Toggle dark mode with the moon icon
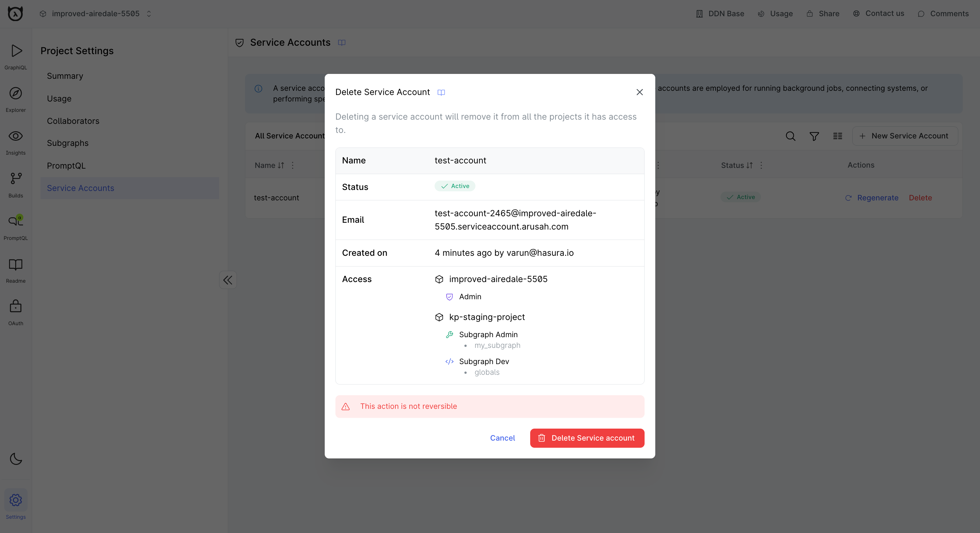980x533 pixels. tap(16, 459)
